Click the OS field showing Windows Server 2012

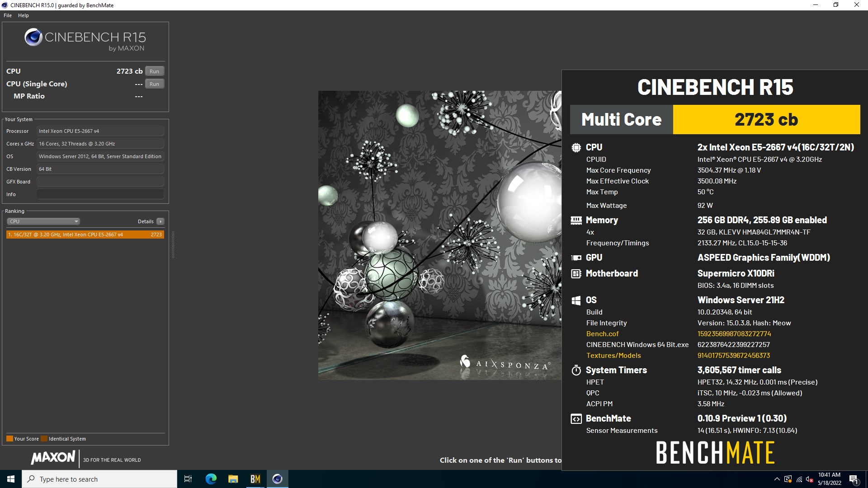pos(100,156)
